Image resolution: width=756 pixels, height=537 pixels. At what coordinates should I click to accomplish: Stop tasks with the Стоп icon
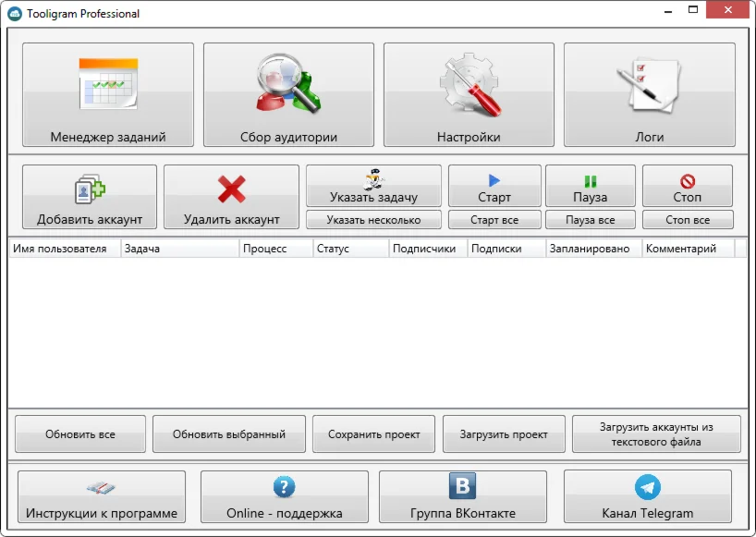coord(688,185)
